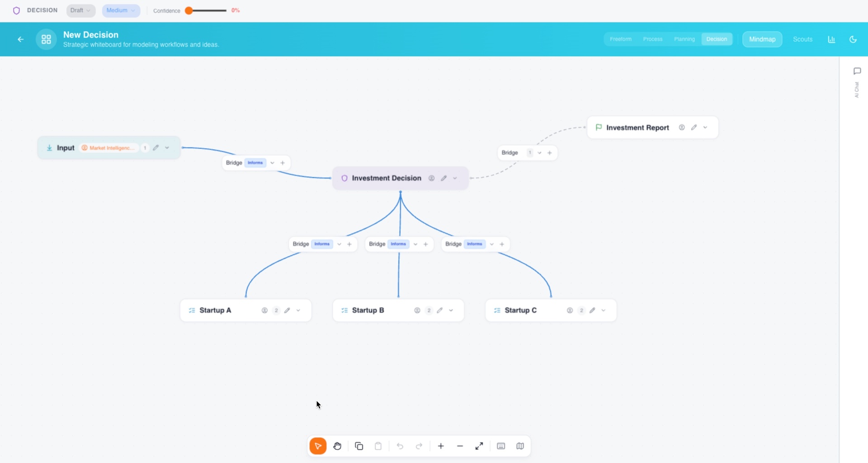Click the assignee icon on Investment Report
This screenshot has height=463, width=868.
(682, 128)
